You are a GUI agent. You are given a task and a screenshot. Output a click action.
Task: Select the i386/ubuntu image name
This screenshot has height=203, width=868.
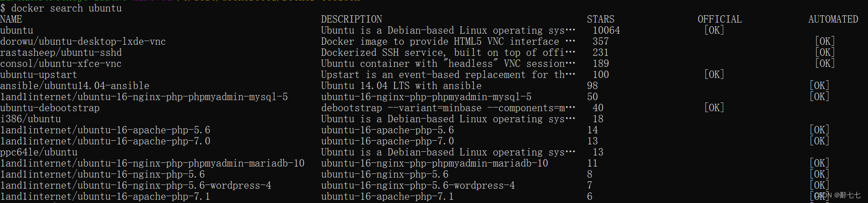pyautogui.click(x=30, y=119)
